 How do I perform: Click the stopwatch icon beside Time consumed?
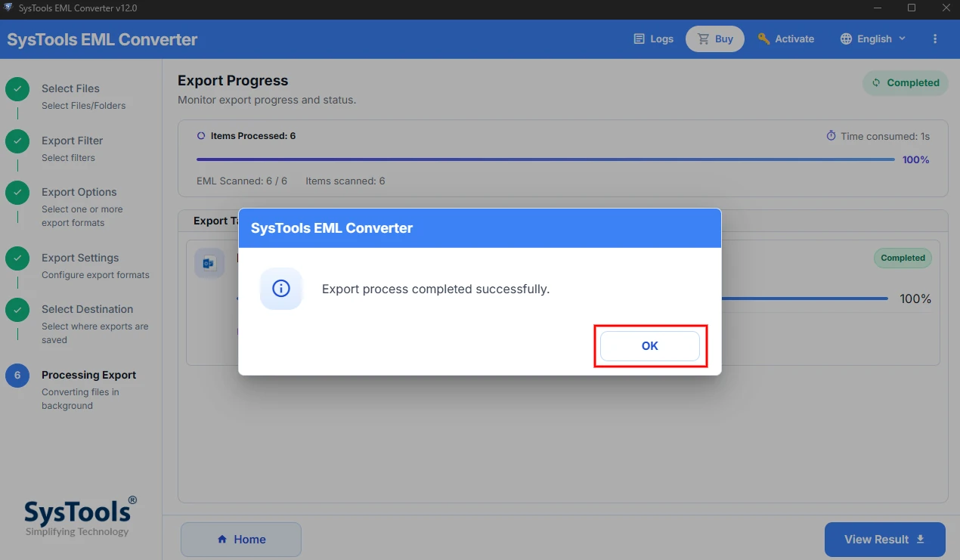click(x=831, y=136)
